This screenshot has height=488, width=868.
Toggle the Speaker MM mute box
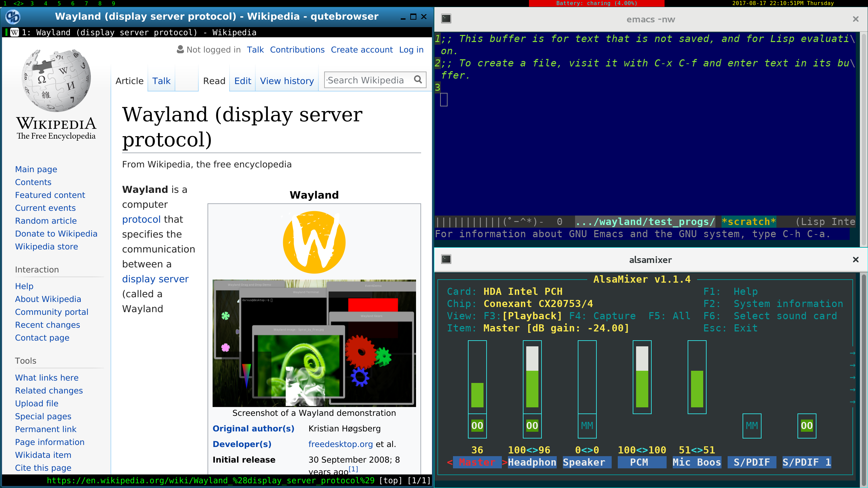(587, 426)
